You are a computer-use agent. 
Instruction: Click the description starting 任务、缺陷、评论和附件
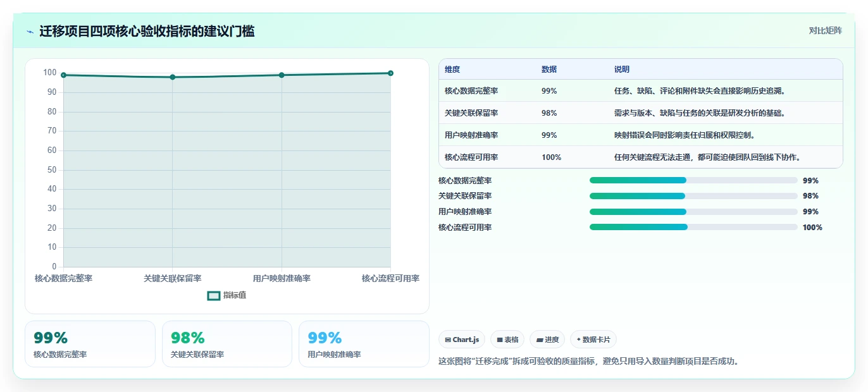coord(700,91)
